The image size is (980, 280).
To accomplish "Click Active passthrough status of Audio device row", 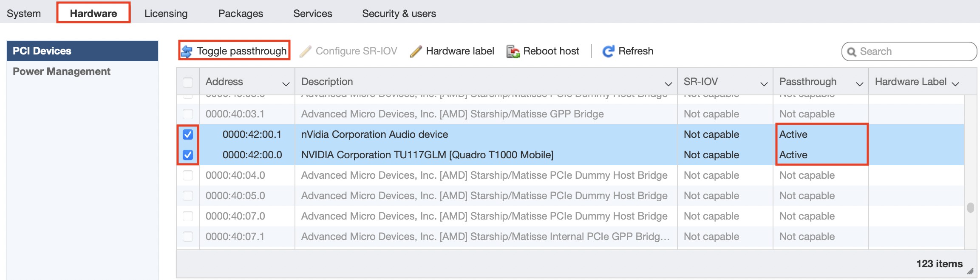I will 793,134.
